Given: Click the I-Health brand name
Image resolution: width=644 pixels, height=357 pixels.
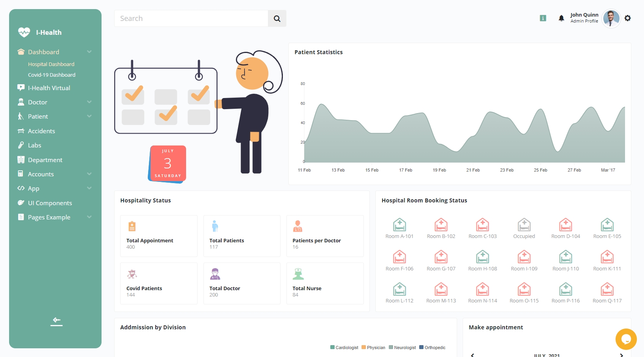Looking at the screenshot, I should [x=49, y=32].
